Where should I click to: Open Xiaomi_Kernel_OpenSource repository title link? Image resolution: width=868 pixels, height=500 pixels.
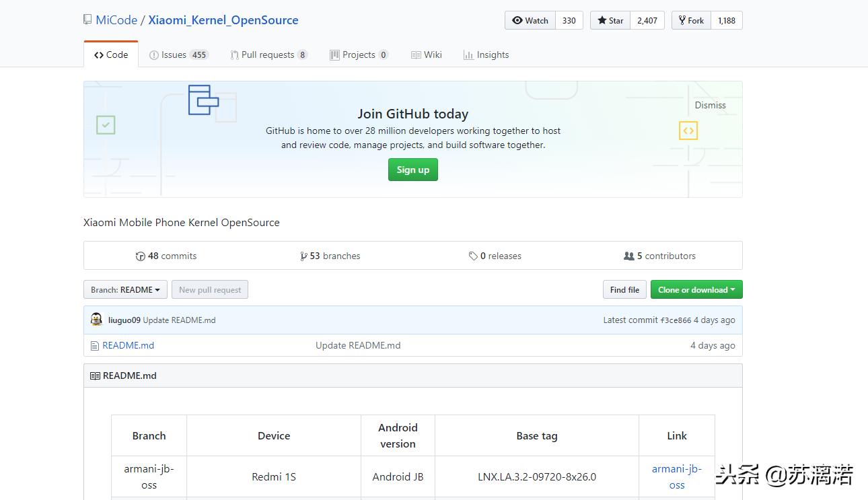click(223, 20)
